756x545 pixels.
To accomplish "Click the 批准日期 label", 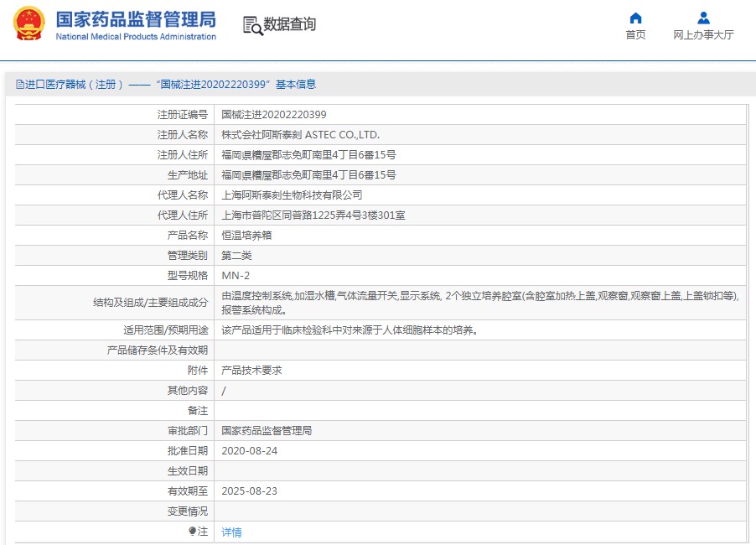I will pos(188,450).
